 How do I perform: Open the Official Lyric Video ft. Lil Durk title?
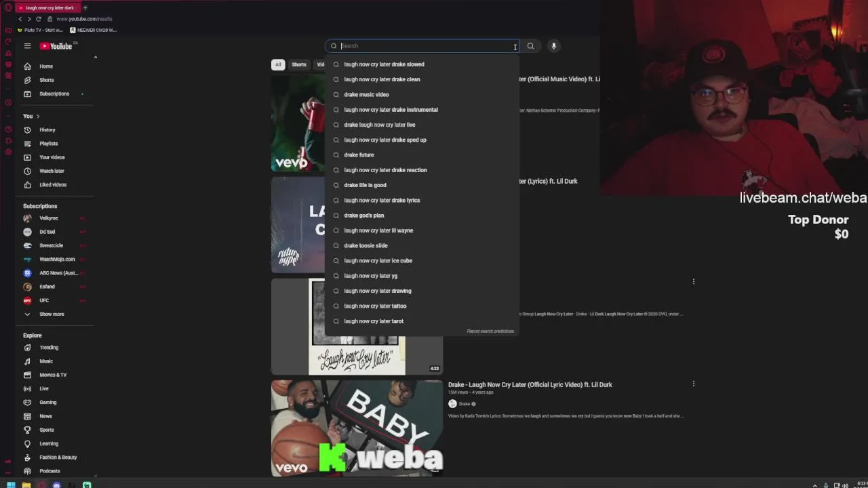(x=530, y=384)
